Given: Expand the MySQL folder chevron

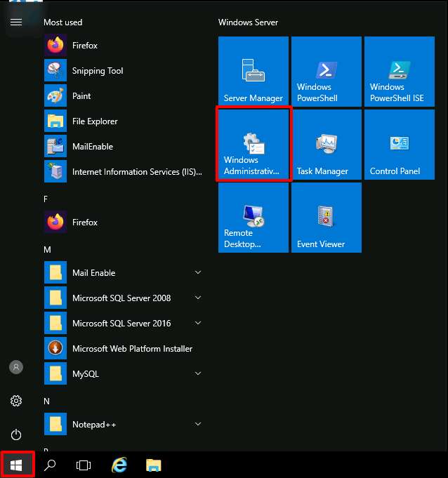Looking at the screenshot, I should click(x=198, y=373).
